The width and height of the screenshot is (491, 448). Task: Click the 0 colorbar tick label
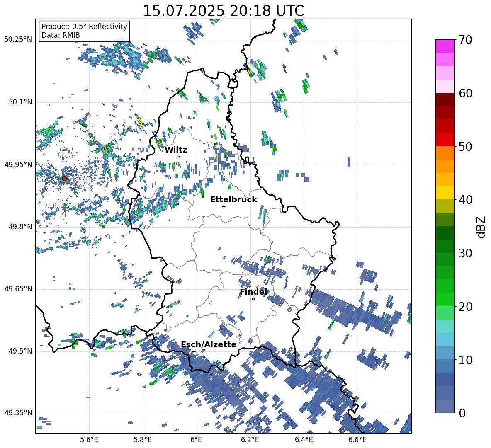(x=462, y=413)
